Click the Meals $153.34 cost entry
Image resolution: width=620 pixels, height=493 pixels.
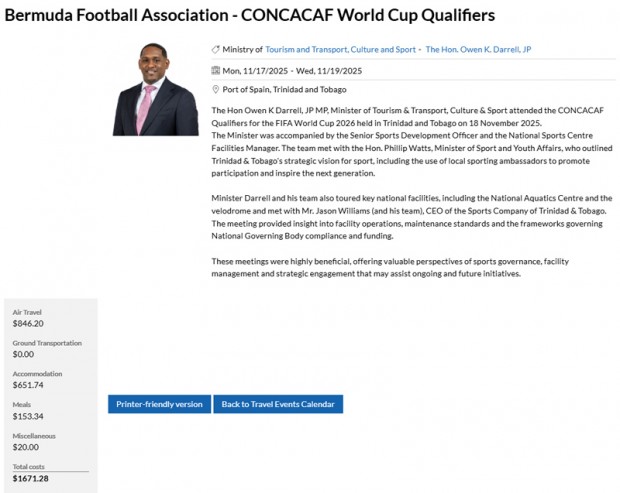(29, 411)
